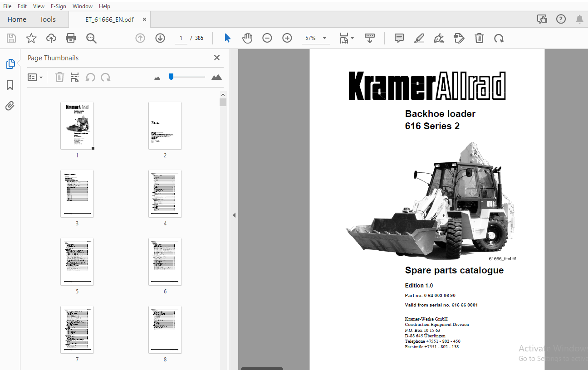
Task: Close the ET_61666_EN.pdf tab
Action: pyautogui.click(x=144, y=19)
